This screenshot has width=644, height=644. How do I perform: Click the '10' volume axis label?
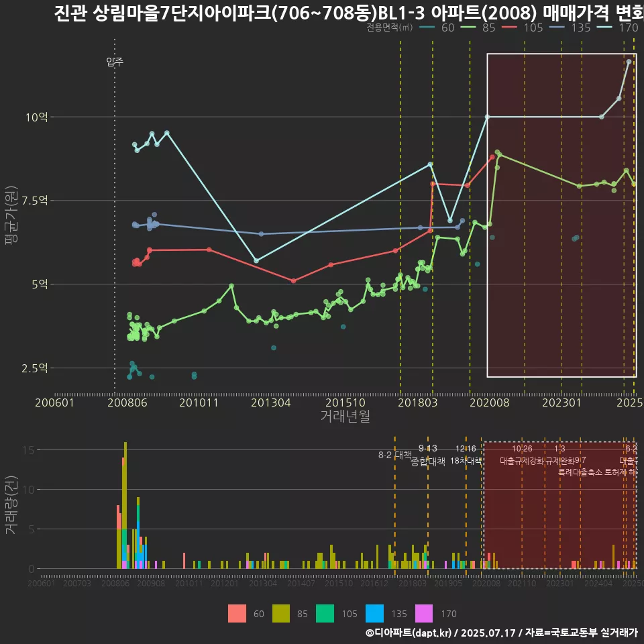tap(29, 490)
